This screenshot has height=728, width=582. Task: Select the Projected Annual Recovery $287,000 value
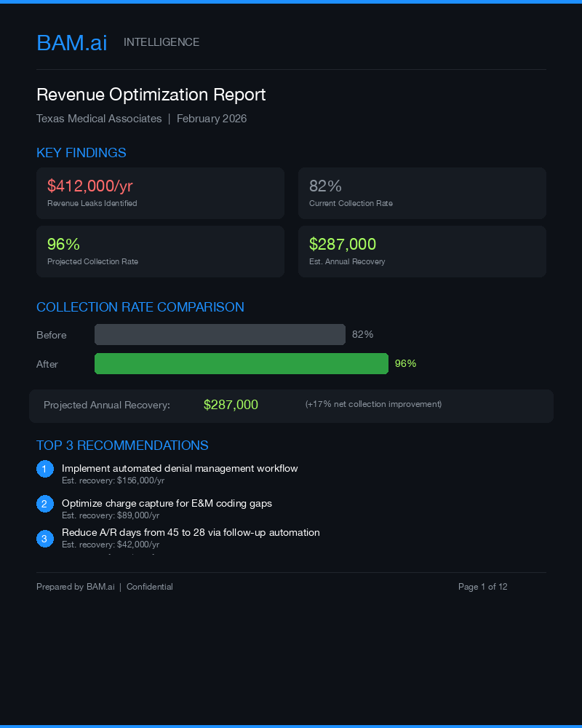231,405
